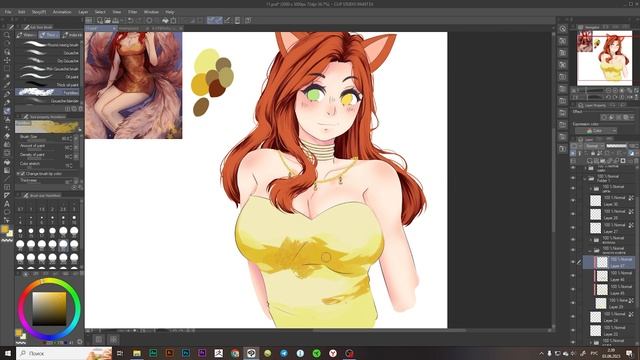The image size is (640, 360).
Task: Select the highlighted Brush tool
Action: (x=7, y=111)
